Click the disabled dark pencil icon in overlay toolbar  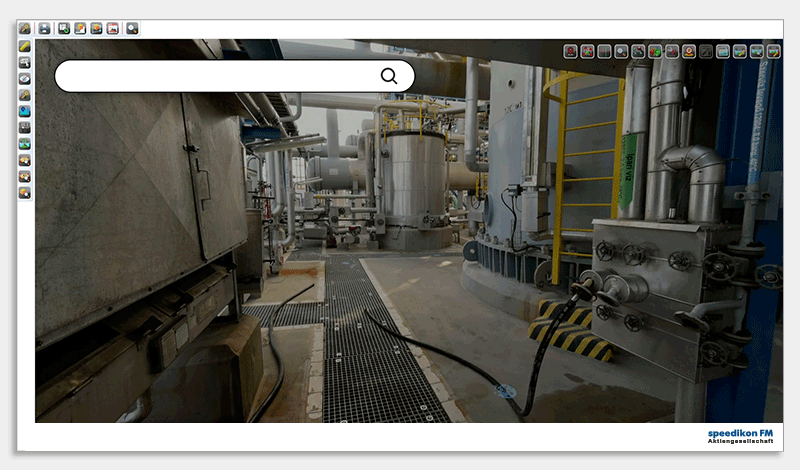click(706, 51)
